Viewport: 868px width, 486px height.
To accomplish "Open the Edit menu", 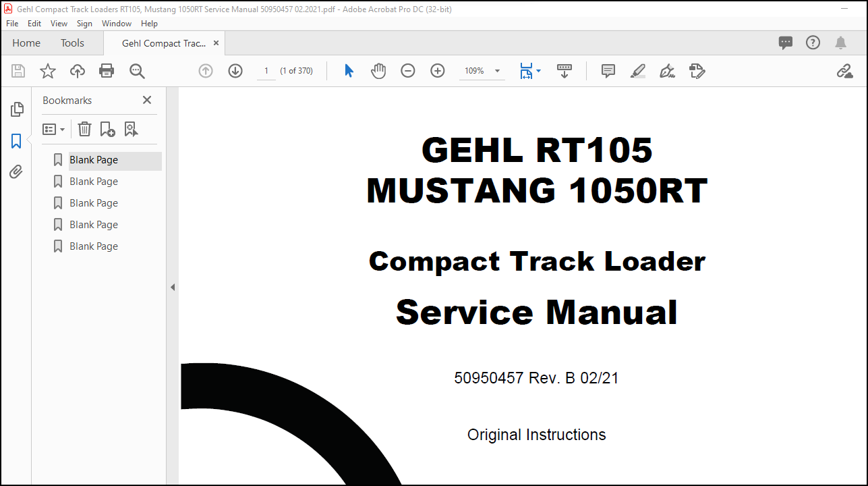I will coord(34,24).
